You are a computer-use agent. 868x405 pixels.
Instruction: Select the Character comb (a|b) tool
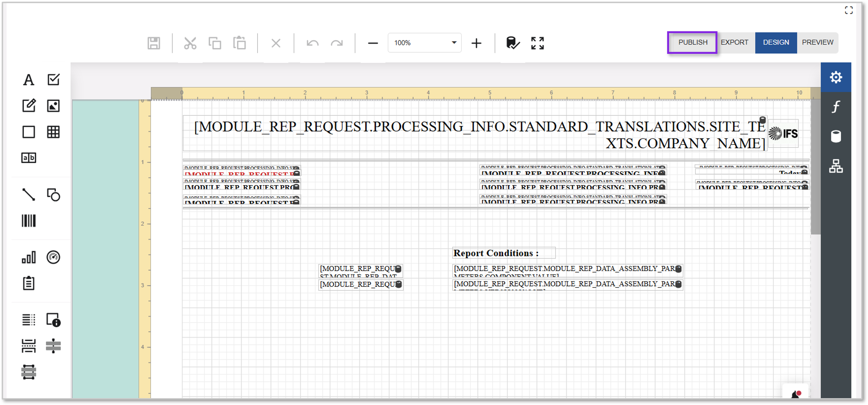pyautogui.click(x=29, y=158)
